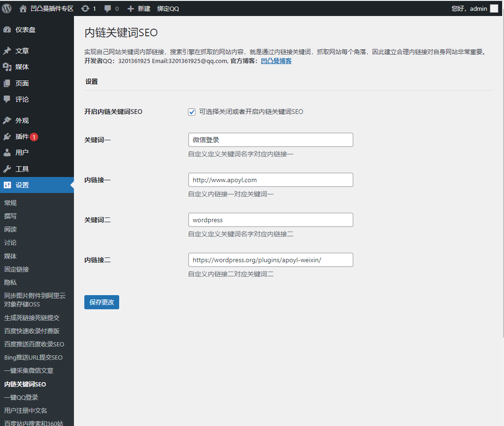Open the comments bubble icon in admin bar
Image resolution: width=504 pixels, height=426 pixels.
(x=108, y=8)
